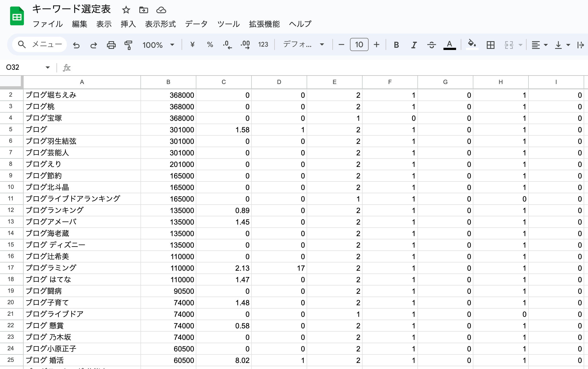Print the spreadsheet
This screenshot has width=588, height=369.
[x=111, y=45]
